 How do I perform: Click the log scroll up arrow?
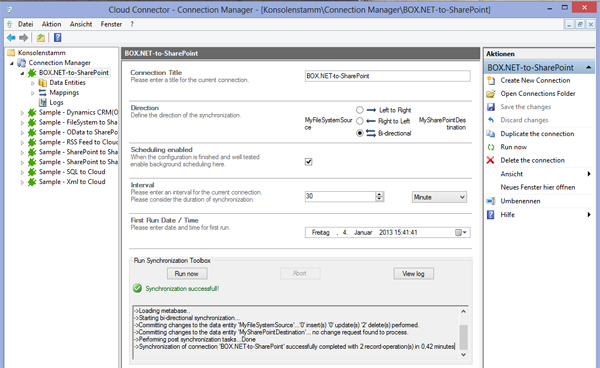point(463,311)
